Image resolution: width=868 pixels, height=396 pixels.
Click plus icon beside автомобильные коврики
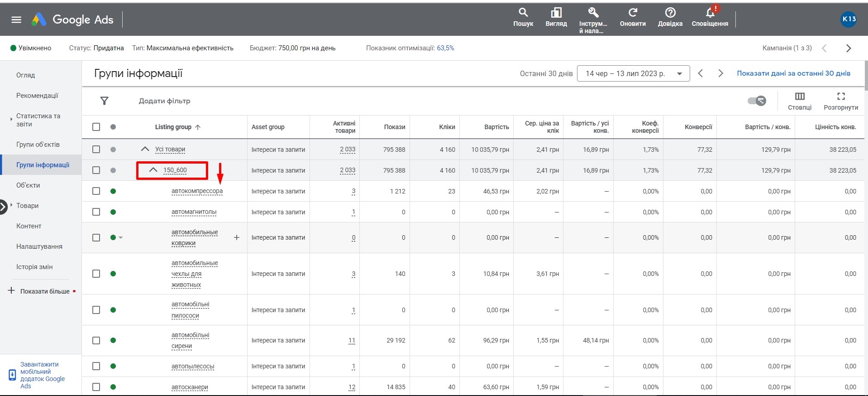click(x=236, y=237)
